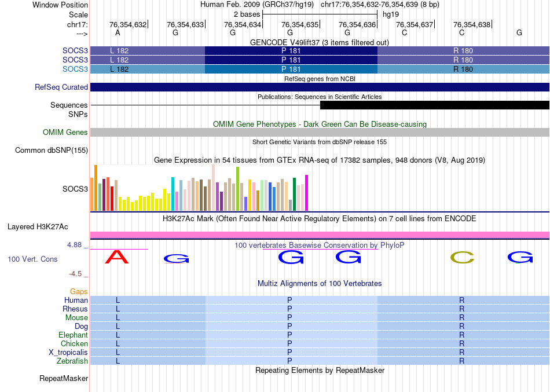Click codon R 180 in second SOCS3 row

[x=463, y=60]
